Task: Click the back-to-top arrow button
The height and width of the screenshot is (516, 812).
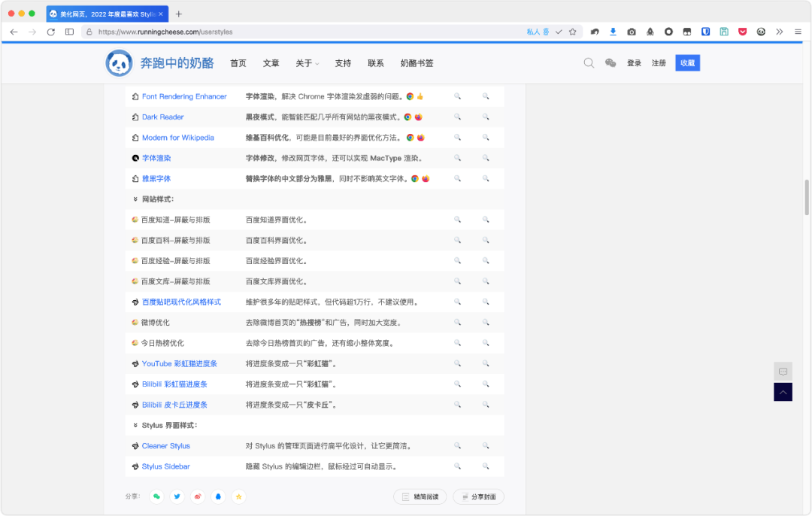Action: [783, 392]
